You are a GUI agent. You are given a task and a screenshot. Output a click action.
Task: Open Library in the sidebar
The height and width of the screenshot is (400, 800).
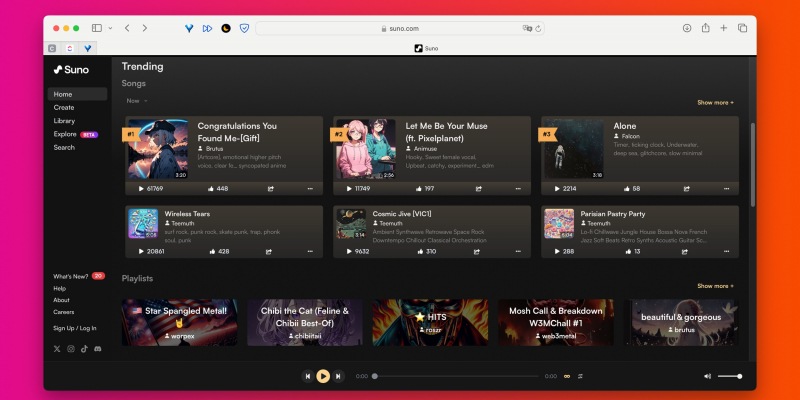tap(64, 121)
